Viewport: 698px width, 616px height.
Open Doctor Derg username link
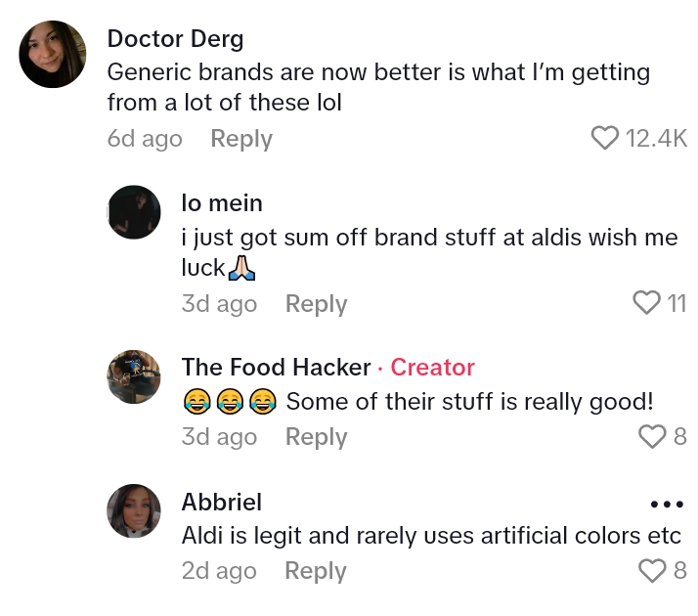click(x=175, y=39)
